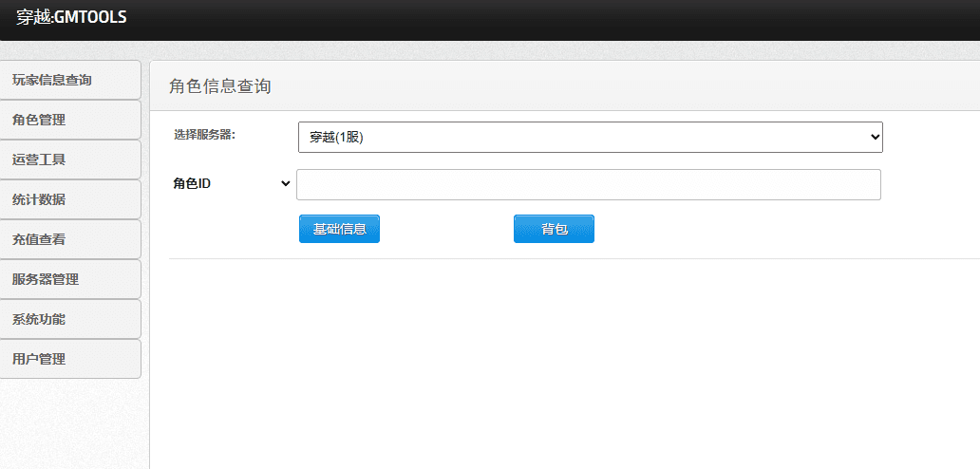Click 用户管理 in the sidebar
The height and width of the screenshot is (469, 980).
tap(70, 359)
